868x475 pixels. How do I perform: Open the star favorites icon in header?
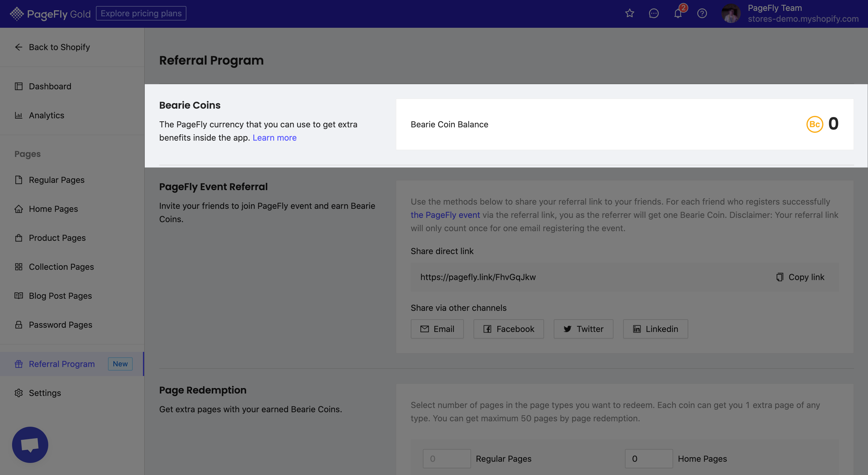click(x=629, y=14)
